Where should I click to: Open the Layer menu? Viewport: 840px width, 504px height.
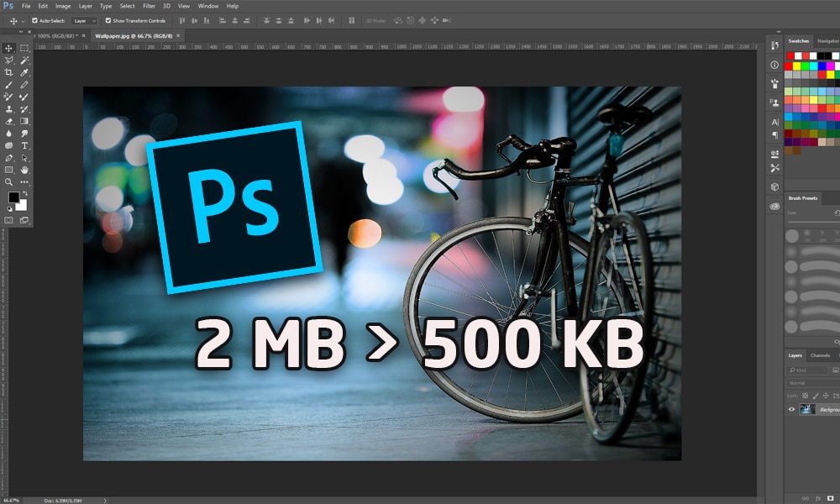pos(86,7)
